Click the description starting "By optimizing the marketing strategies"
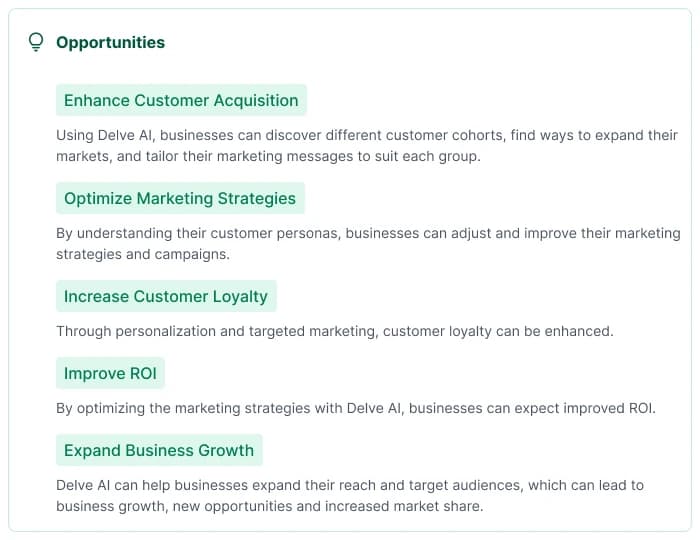 [x=355, y=408]
